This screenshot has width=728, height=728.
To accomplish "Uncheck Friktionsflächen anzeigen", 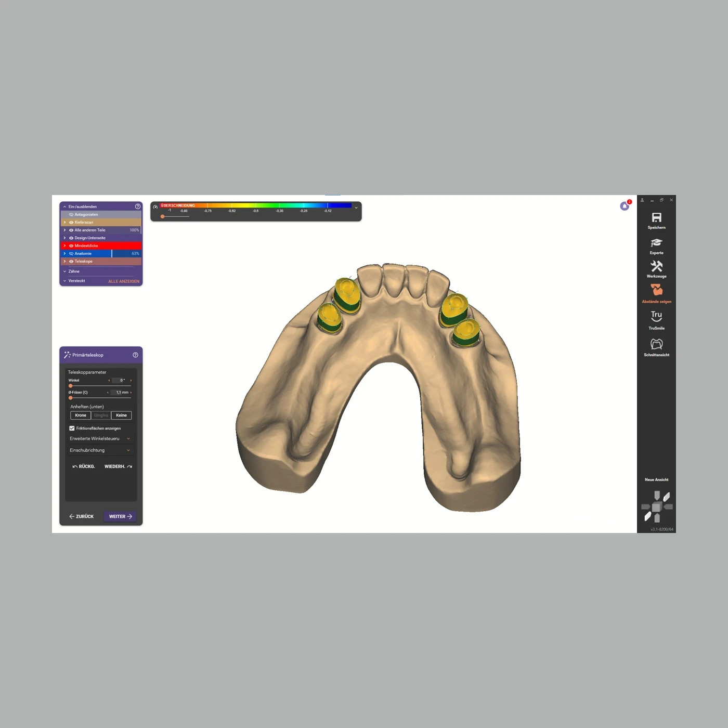I will tap(72, 428).
